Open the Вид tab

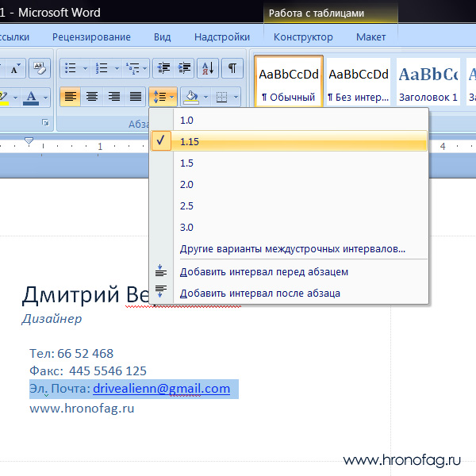click(162, 37)
